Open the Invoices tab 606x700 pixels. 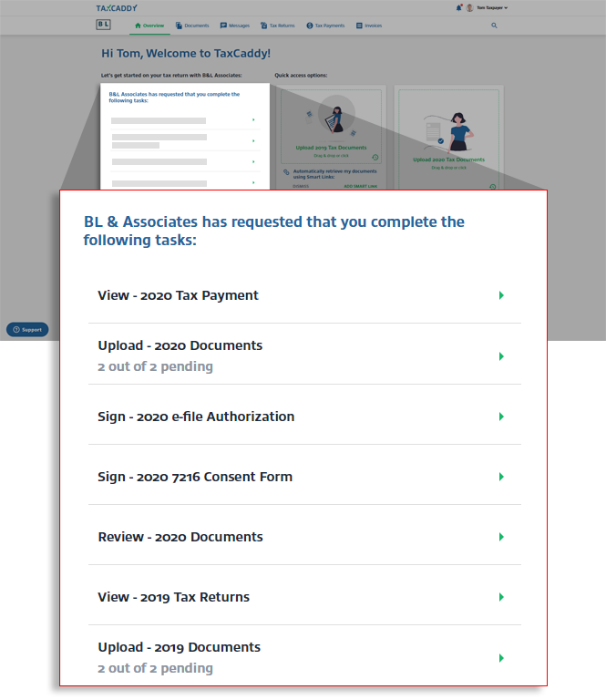369,26
